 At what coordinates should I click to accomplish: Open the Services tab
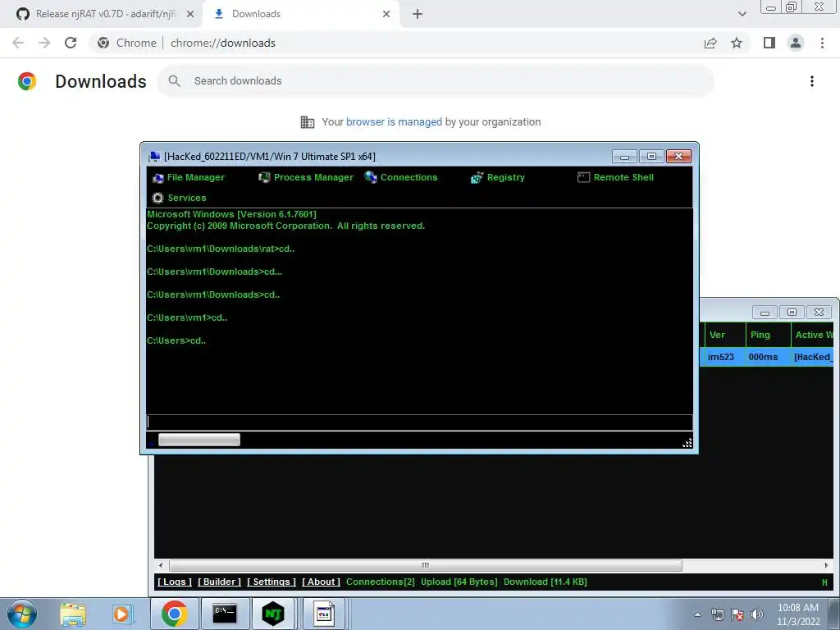179,198
